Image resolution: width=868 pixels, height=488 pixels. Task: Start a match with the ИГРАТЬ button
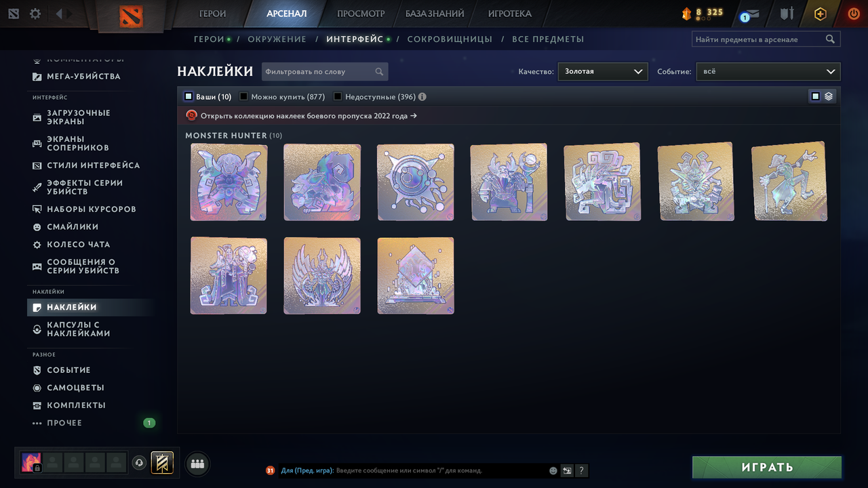point(767,467)
